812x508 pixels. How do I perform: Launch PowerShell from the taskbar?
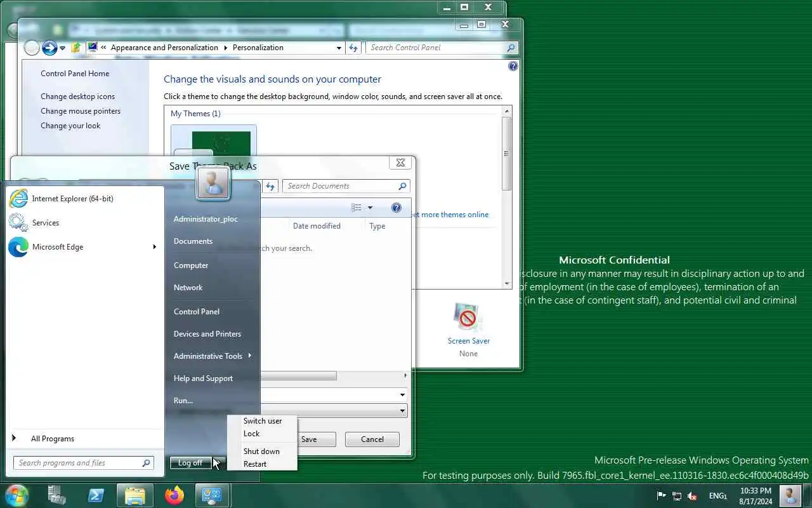(x=96, y=495)
